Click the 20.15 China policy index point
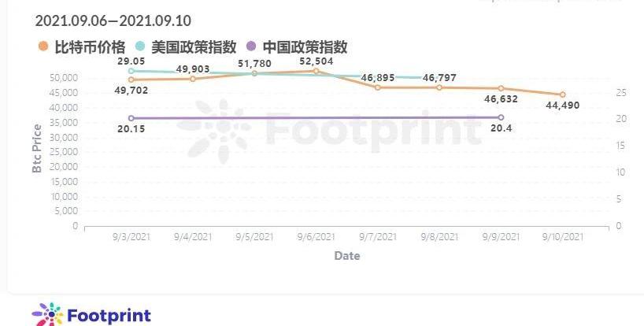The height and width of the screenshot is (326, 644). pos(131,118)
